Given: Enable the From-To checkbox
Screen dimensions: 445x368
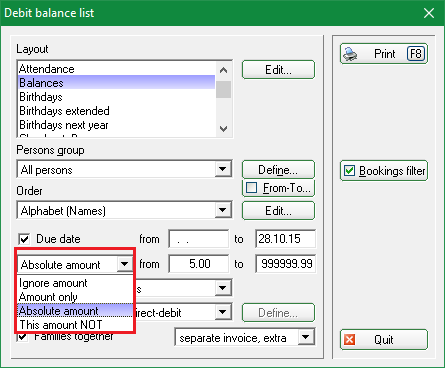Looking at the screenshot, I should [x=251, y=188].
